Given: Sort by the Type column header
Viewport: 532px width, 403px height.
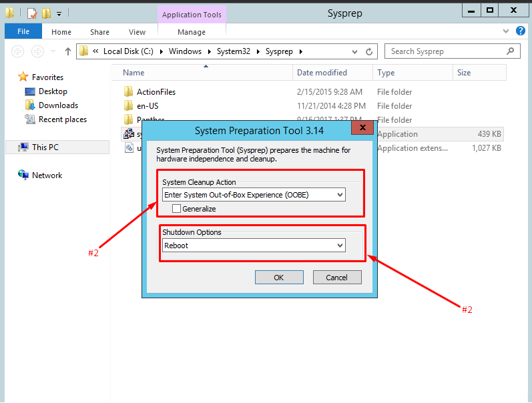Looking at the screenshot, I should (413, 73).
